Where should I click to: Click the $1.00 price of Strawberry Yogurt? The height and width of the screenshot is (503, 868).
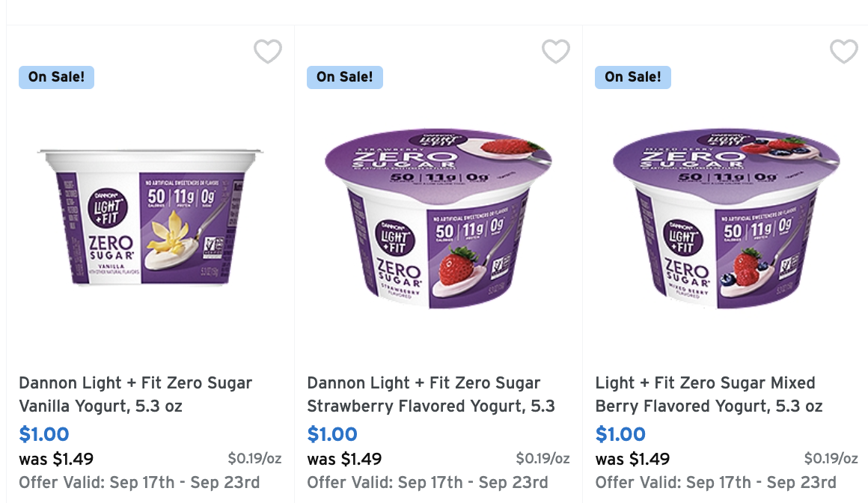332,434
